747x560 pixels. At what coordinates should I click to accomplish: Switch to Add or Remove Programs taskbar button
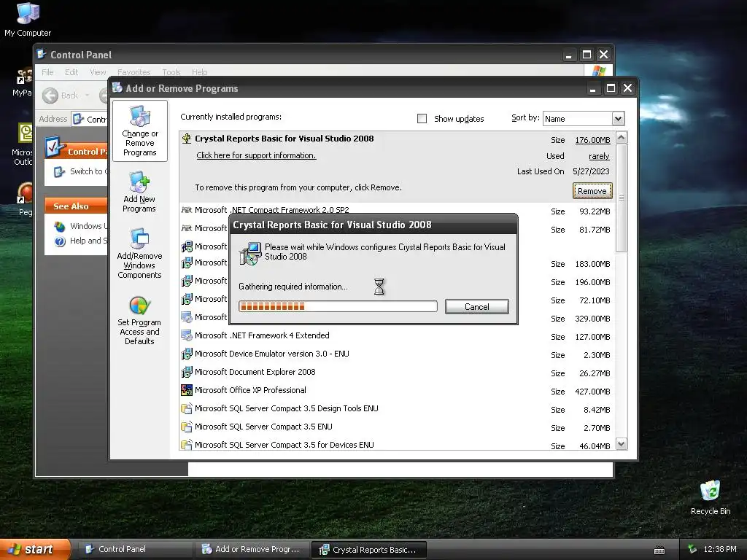(x=252, y=550)
